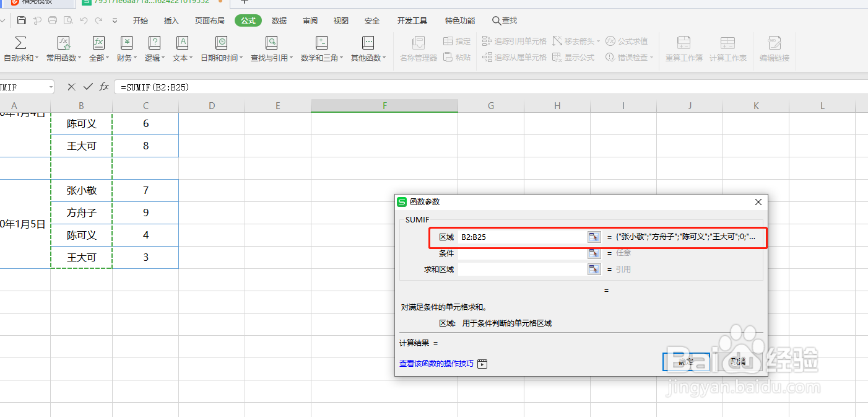Click the Print icon in quick access toolbar
The image size is (868, 417).
tap(53, 20)
